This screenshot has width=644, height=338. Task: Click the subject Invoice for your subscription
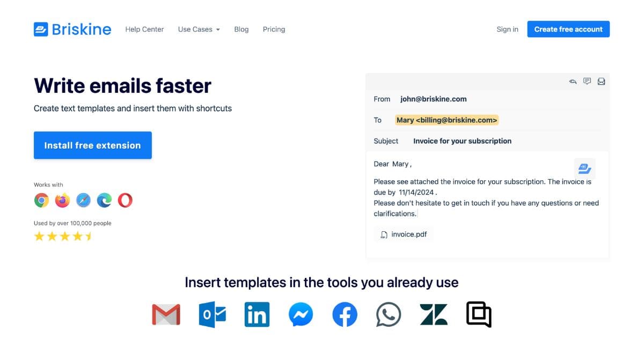click(462, 141)
